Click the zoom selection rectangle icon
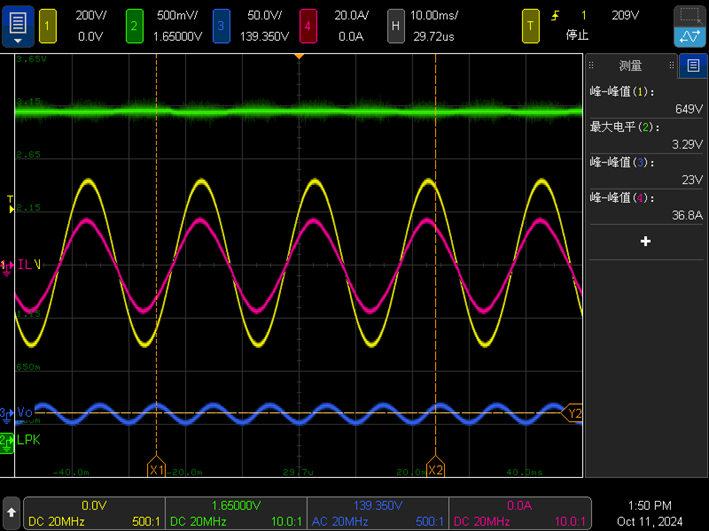 tap(689, 15)
